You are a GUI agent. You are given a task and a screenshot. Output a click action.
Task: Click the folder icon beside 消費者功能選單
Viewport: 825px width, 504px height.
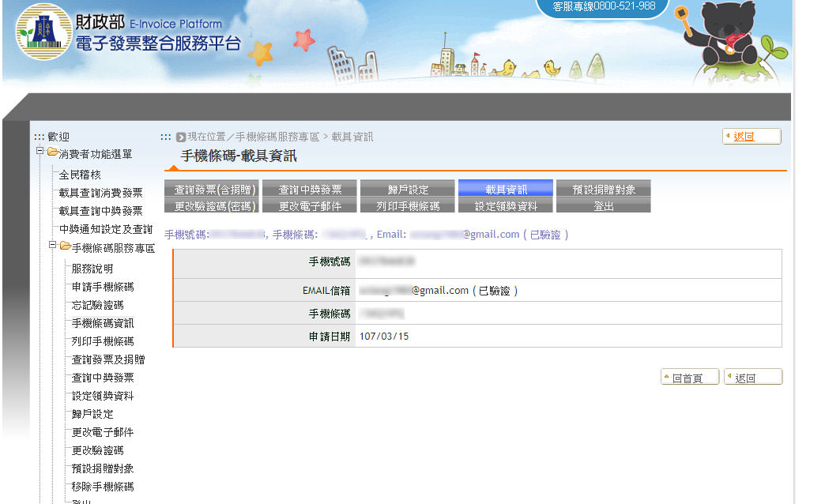(x=52, y=152)
